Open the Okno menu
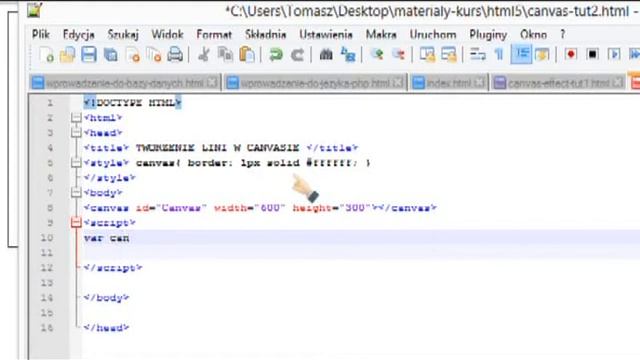Image resolution: width=640 pixels, height=360 pixels. tap(533, 35)
